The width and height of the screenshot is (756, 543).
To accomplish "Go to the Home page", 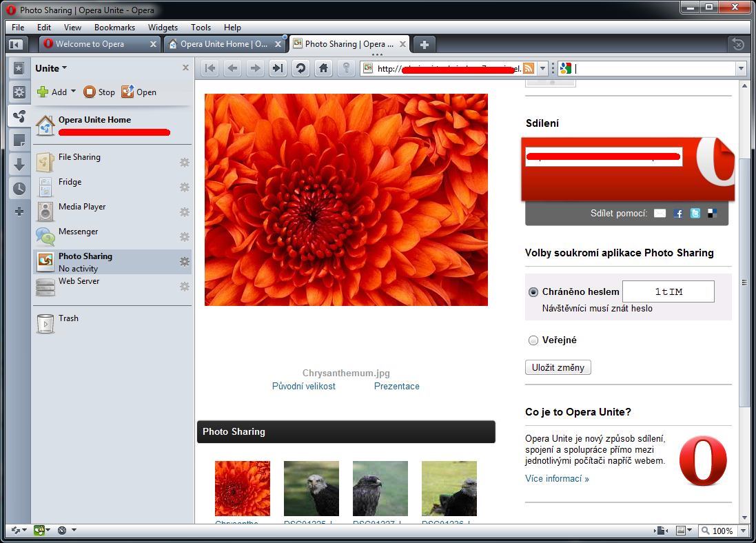I will [x=323, y=68].
